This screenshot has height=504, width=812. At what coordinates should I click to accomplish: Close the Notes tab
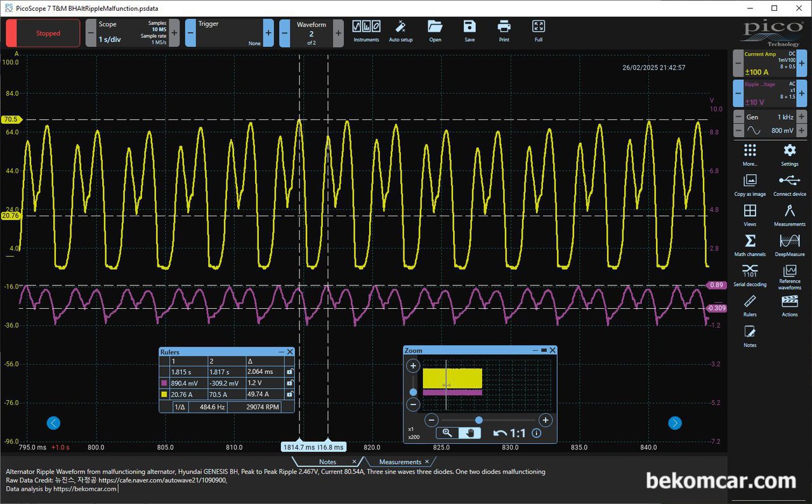354,462
